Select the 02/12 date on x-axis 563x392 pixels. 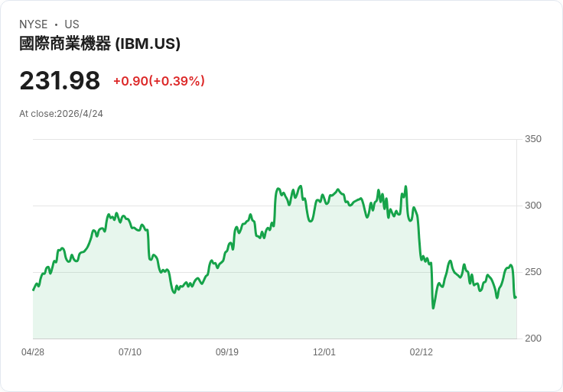tap(421, 352)
